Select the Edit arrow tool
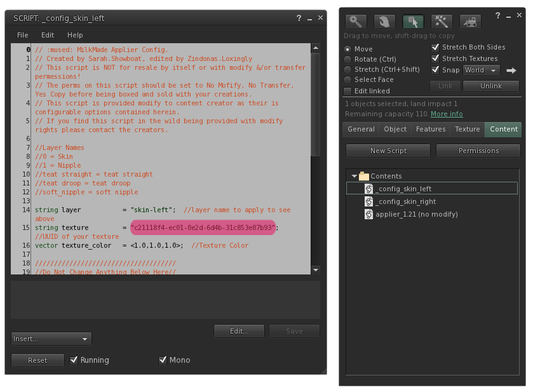 413,22
